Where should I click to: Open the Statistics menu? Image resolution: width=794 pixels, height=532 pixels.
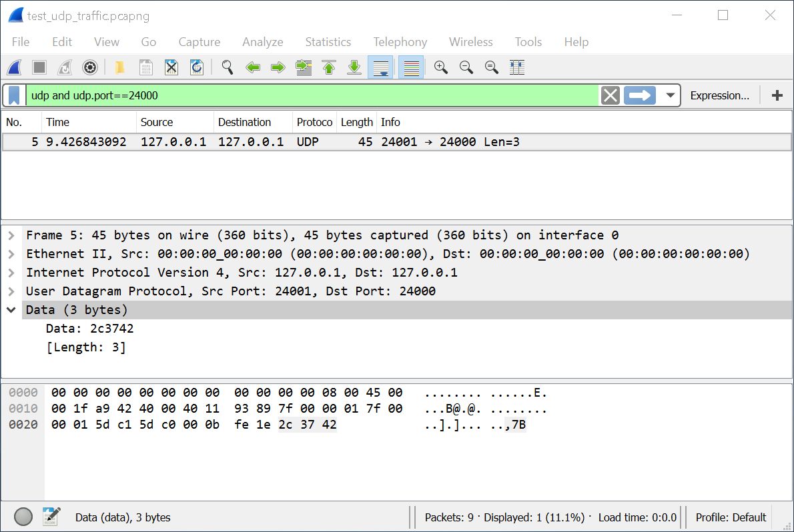click(328, 42)
